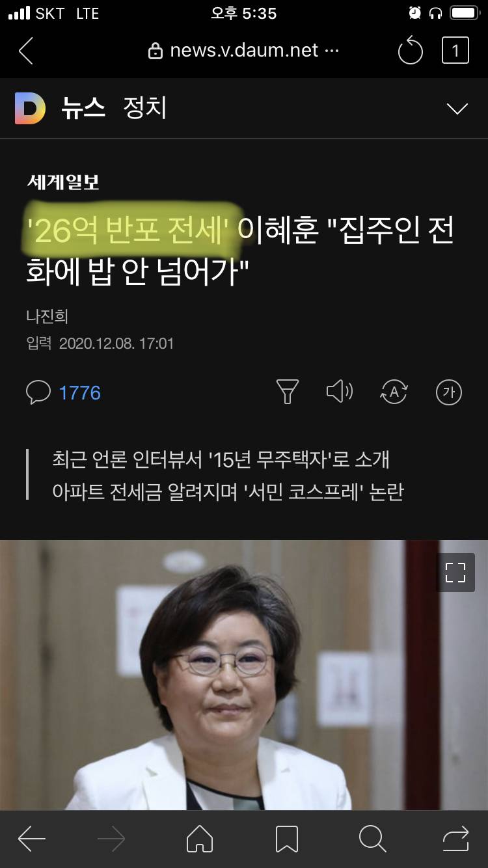Image resolution: width=488 pixels, height=868 pixels.
Task: Open search from bottom magnifier icon
Action: (x=373, y=839)
